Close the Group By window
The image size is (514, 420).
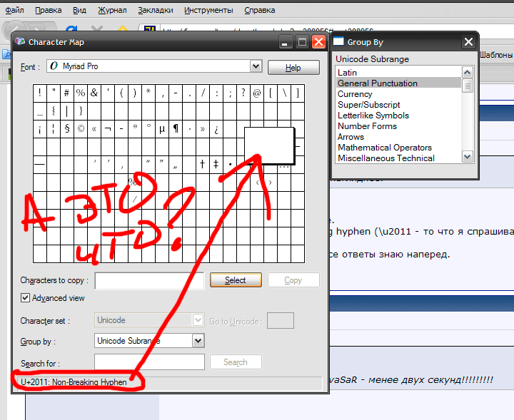[x=468, y=42]
